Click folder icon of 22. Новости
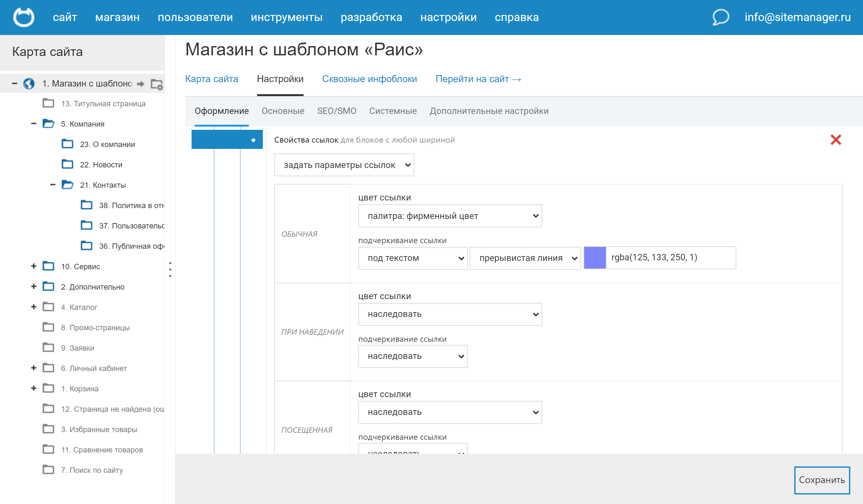 pyautogui.click(x=67, y=164)
